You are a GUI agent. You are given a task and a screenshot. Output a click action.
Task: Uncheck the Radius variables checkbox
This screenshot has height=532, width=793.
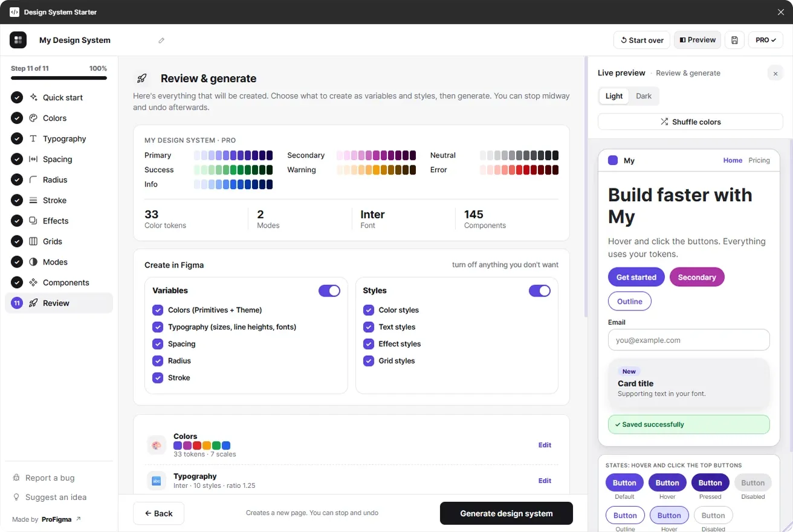point(158,361)
